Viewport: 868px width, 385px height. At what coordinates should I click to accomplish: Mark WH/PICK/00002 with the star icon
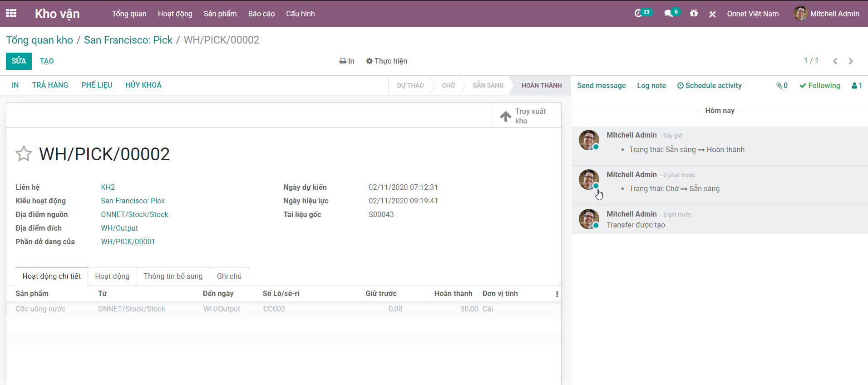24,154
